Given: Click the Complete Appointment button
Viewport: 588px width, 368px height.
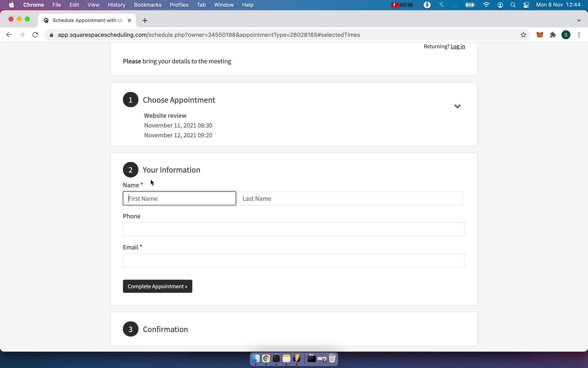Looking at the screenshot, I should click(x=157, y=286).
